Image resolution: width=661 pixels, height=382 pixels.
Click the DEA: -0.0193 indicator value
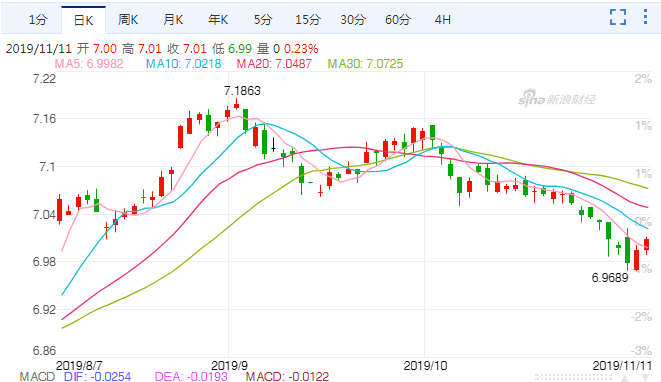click(191, 376)
